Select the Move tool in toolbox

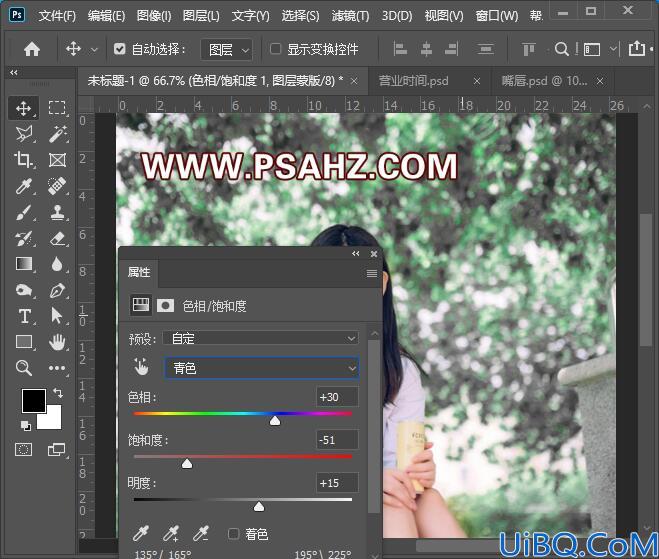click(x=23, y=108)
